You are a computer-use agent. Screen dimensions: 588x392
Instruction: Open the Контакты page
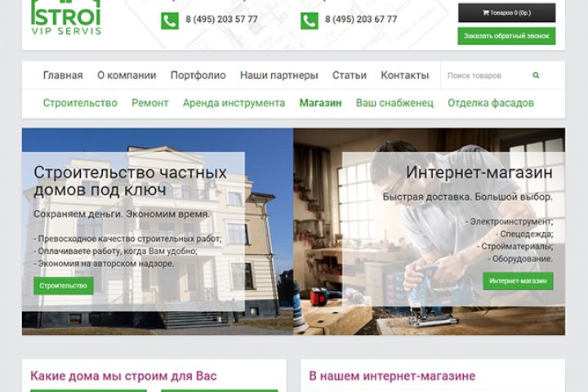(404, 75)
